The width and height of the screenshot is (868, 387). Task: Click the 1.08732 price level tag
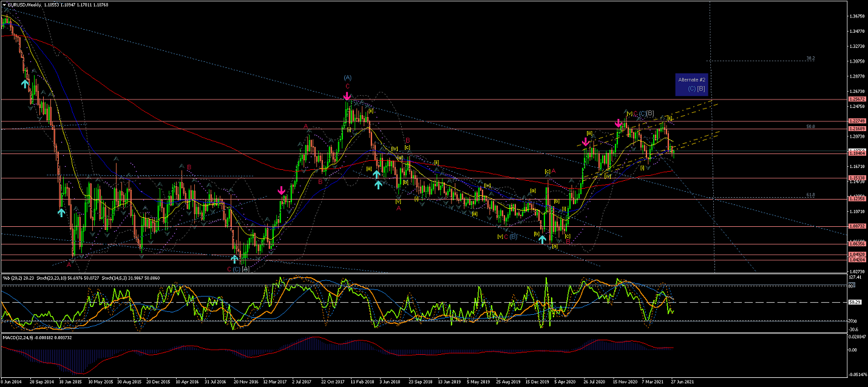point(856,226)
